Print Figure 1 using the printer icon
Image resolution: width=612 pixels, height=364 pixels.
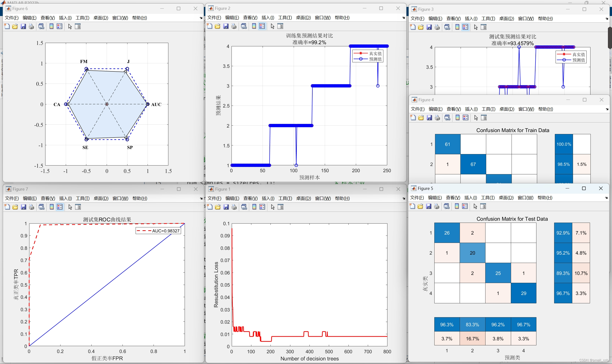pos(234,207)
